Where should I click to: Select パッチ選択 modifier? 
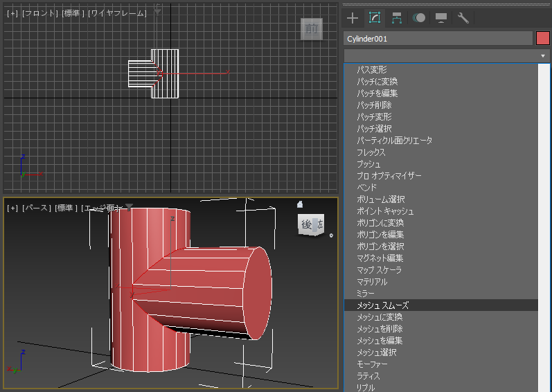pos(440,129)
